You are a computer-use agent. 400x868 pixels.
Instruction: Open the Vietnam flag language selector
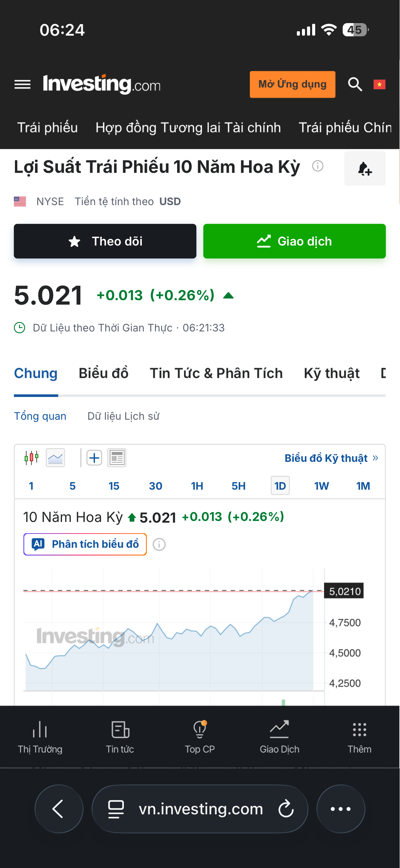[379, 84]
